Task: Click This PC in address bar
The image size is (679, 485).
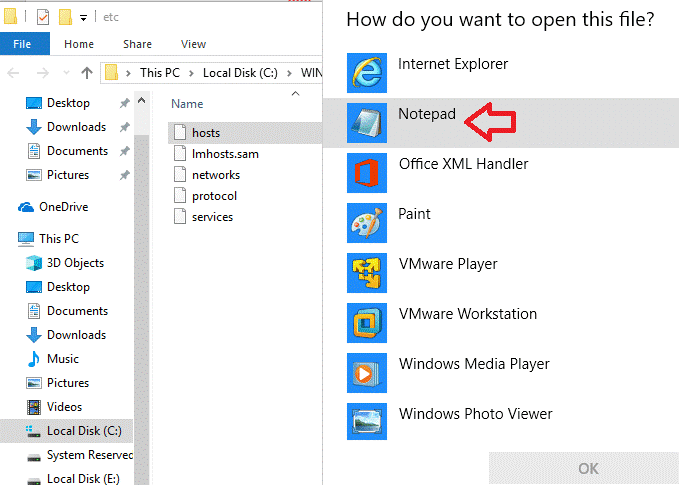Action: pos(159,73)
